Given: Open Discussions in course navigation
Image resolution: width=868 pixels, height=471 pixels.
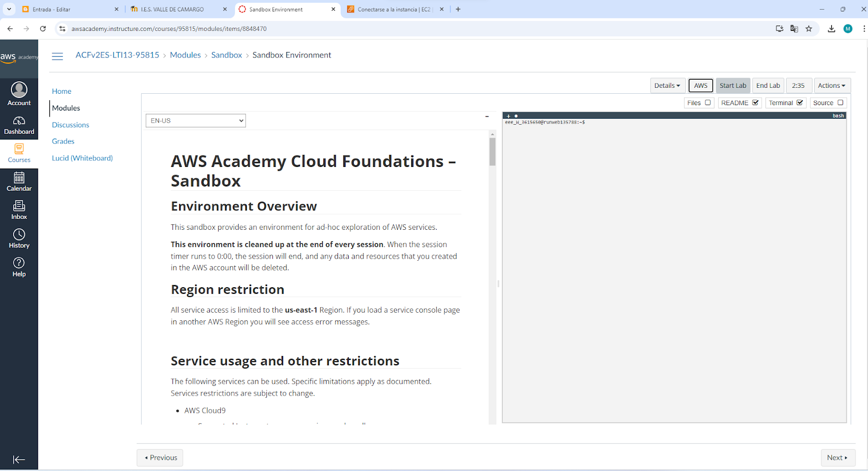Looking at the screenshot, I should (71, 125).
